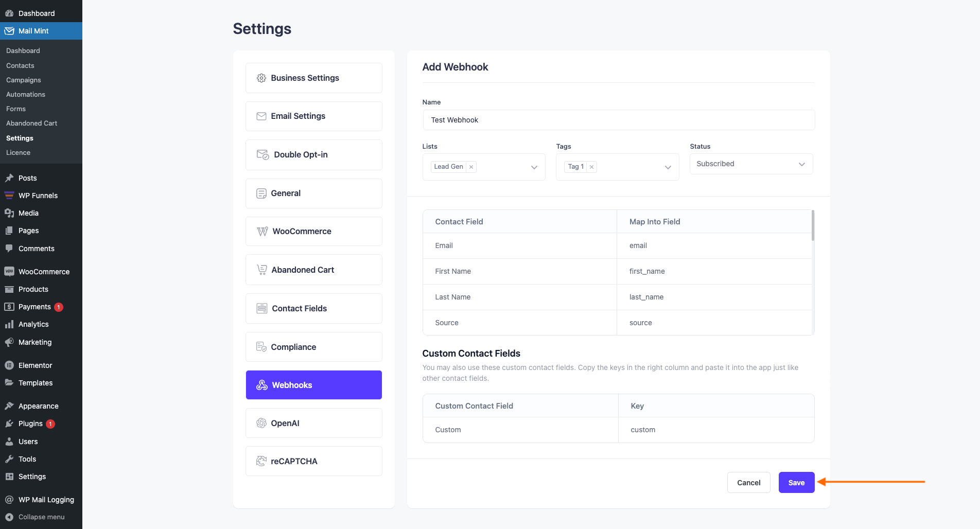Click the OpenAI logo icon

261,423
